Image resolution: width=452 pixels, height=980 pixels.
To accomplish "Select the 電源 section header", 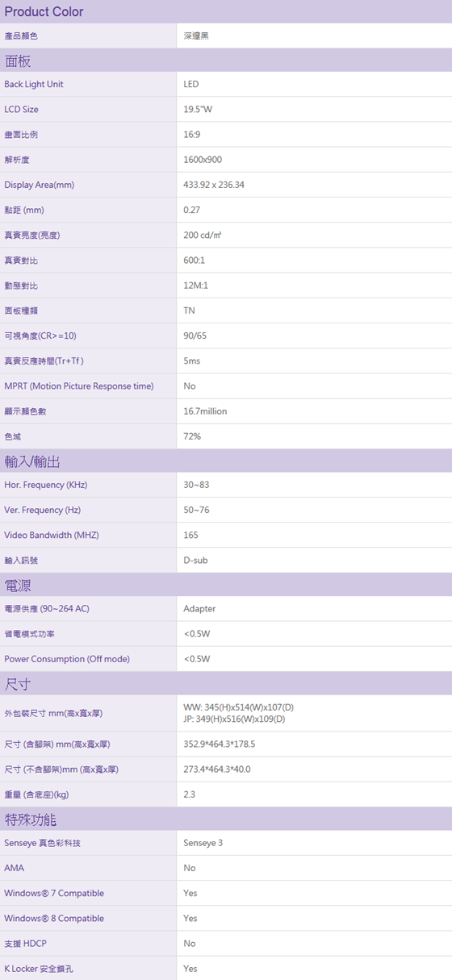I will (226, 585).
